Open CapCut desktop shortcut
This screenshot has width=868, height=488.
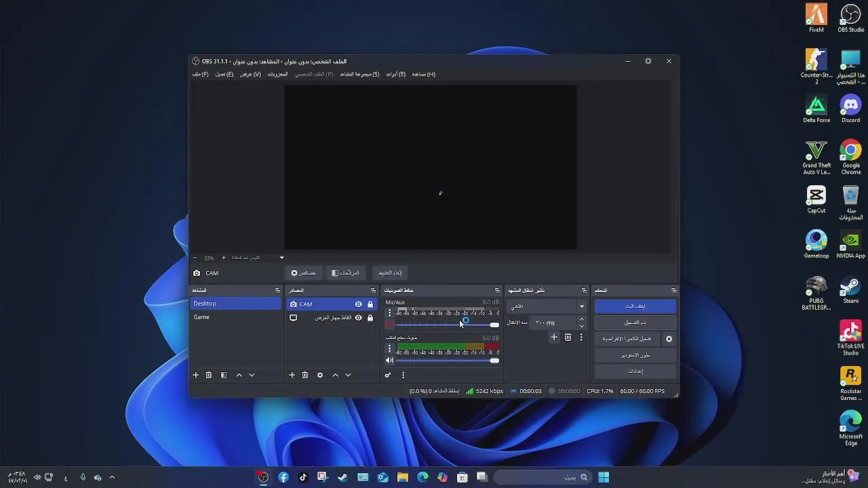(816, 200)
